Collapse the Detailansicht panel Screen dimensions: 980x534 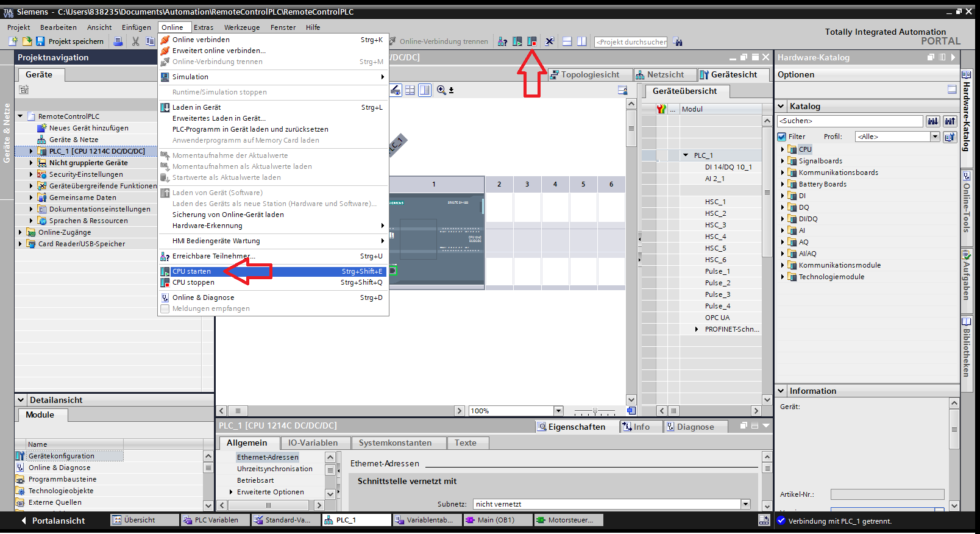[21, 400]
